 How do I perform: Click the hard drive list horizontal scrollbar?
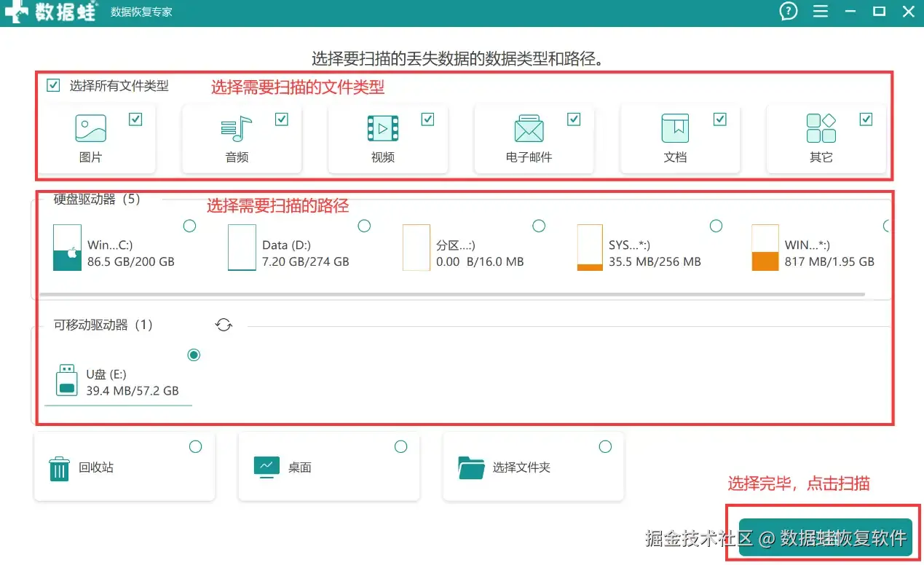tap(451, 295)
